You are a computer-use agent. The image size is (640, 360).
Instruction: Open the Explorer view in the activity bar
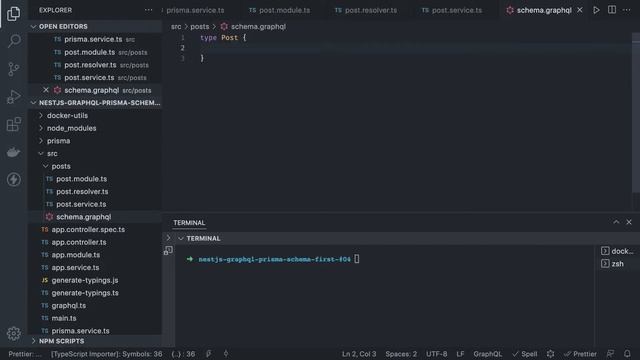(x=13, y=14)
